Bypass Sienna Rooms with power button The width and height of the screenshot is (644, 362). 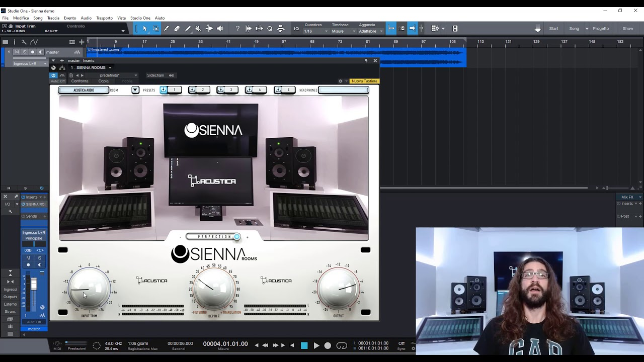[53, 75]
